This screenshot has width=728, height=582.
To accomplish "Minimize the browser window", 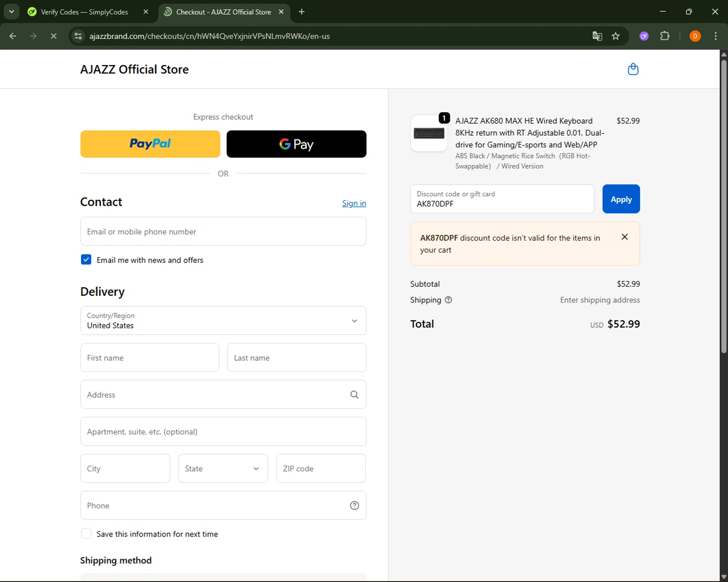I will (662, 12).
